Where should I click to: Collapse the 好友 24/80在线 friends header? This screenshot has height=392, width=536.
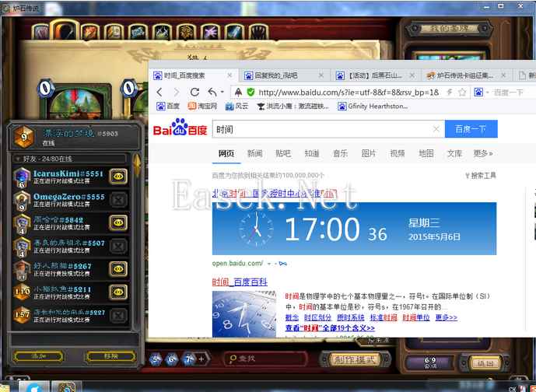click(69, 159)
